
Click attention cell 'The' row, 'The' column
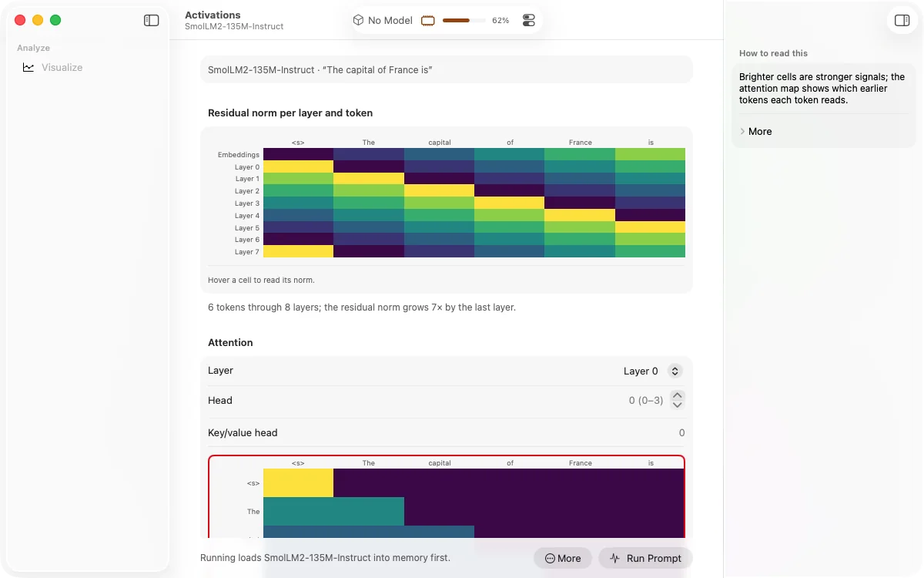point(369,511)
